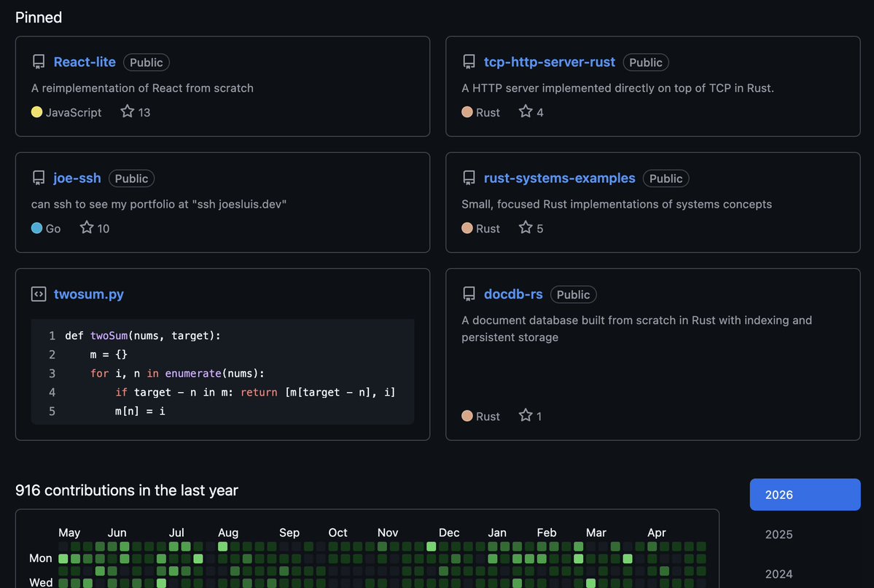Open the rust-systems-examples repository link
The image size is (874, 588).
560,178
